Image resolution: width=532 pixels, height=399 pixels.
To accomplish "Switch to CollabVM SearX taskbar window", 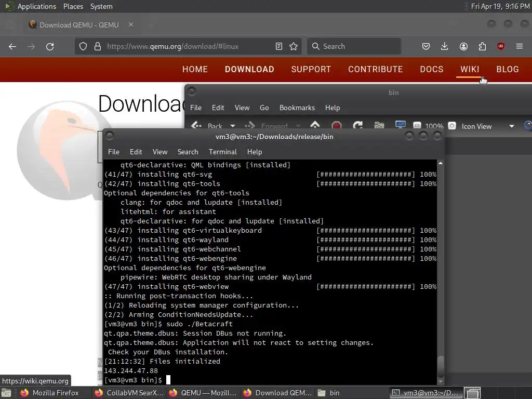I will tap(129, 393).
